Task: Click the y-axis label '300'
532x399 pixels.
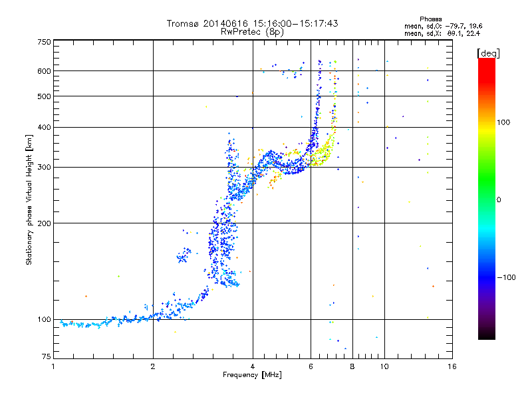Action: [x=44, y=168]
